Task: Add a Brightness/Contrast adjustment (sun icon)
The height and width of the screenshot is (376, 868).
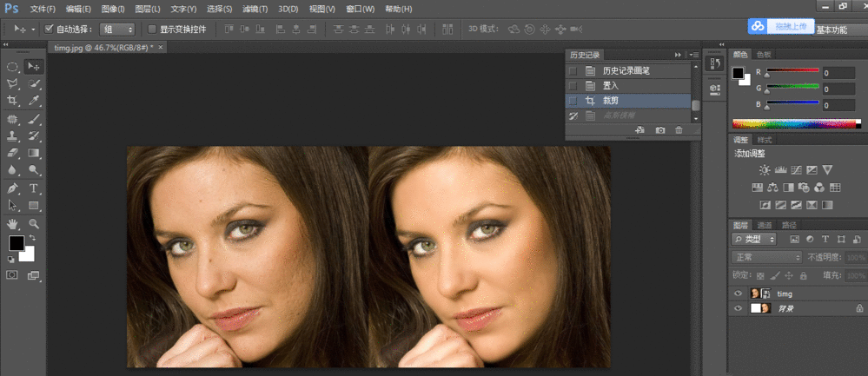Action: coord(765,170)
